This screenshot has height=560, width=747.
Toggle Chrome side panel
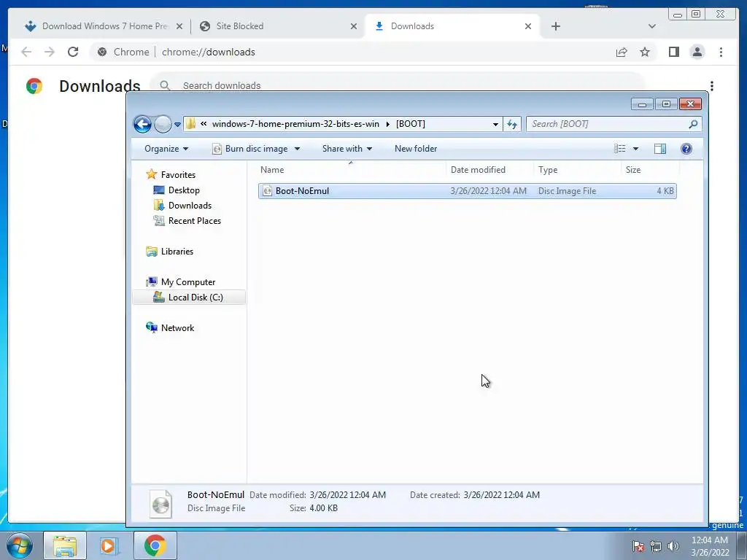tap(673, 52)
